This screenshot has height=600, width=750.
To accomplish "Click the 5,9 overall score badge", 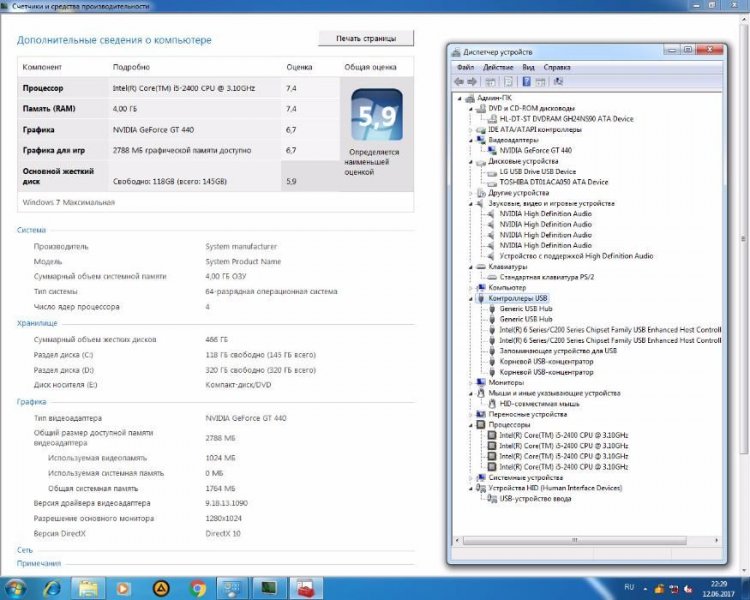I will tap(377, 115).
